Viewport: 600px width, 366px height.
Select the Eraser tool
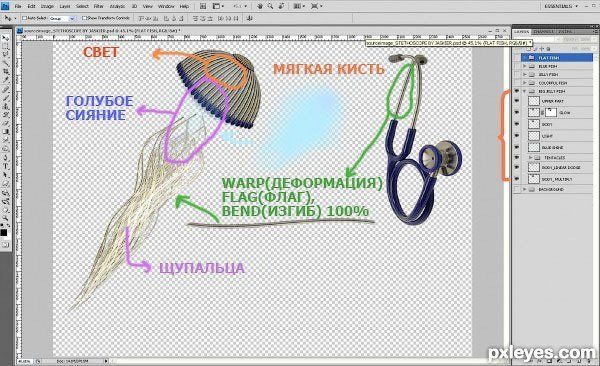pos(5,123)
